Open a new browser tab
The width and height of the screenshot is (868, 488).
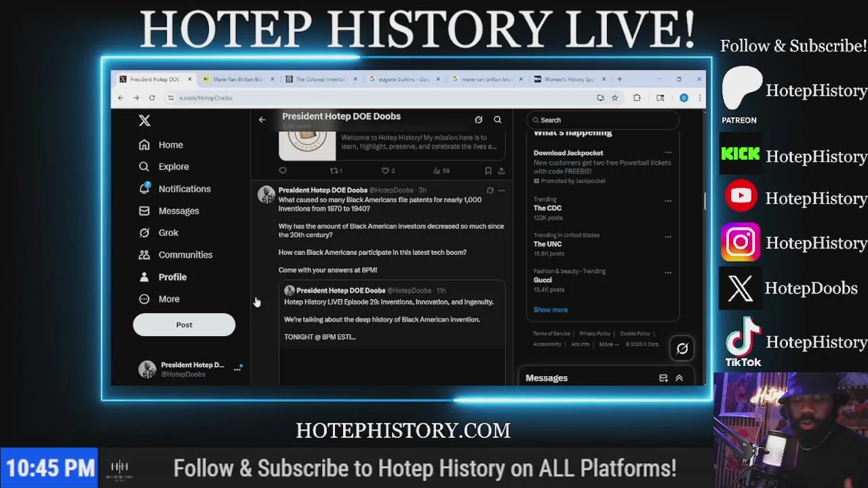tap(619, 79)
